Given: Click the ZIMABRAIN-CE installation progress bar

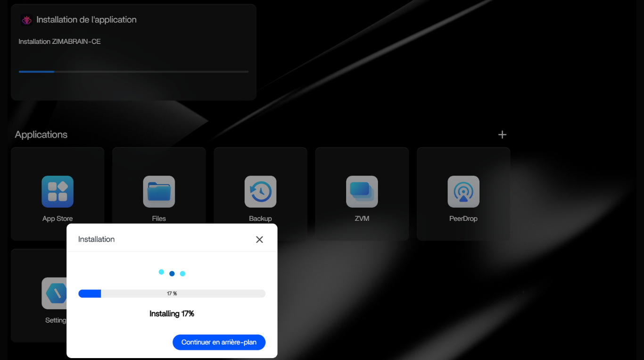Looking at the screenshot, I should pos(133,72).
